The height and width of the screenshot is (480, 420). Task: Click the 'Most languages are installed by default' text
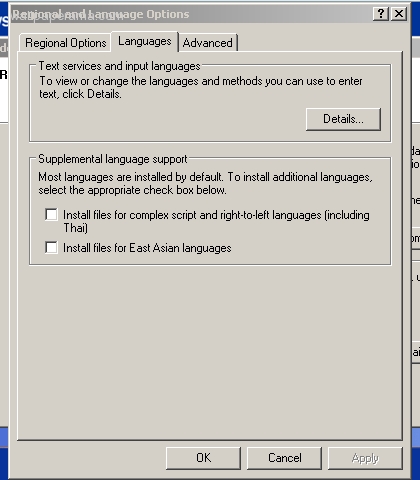pos(205,183)
